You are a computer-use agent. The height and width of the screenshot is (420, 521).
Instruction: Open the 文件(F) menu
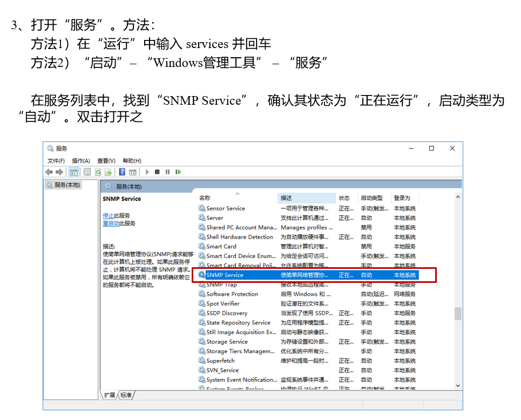point(56,161)
